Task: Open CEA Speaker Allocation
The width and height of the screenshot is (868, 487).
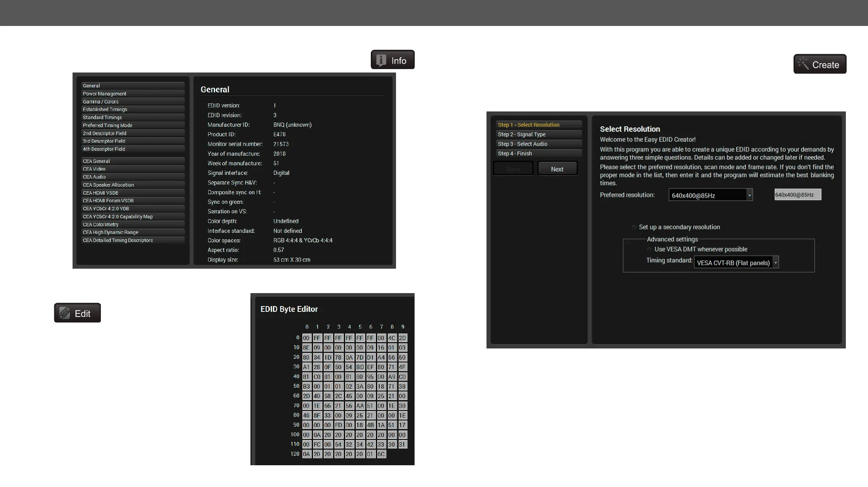Action: coord(133,185)
